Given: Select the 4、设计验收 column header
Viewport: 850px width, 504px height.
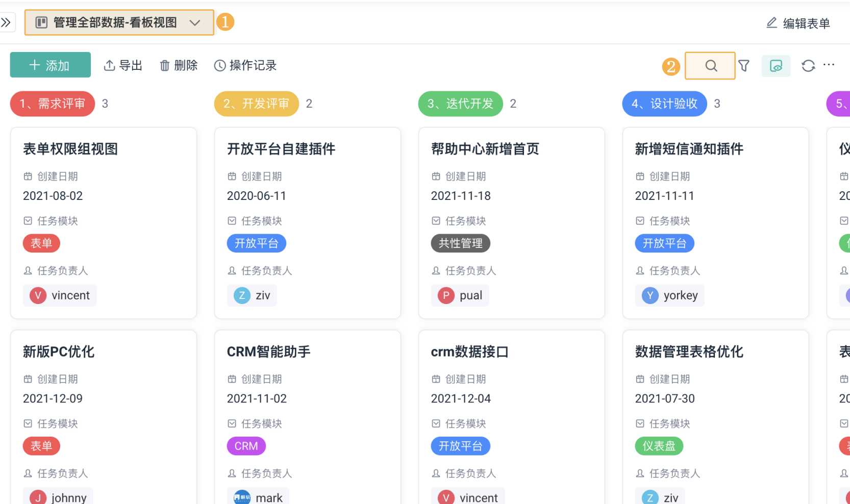Looking at the screenshot, I should click(x=665, y=104).
